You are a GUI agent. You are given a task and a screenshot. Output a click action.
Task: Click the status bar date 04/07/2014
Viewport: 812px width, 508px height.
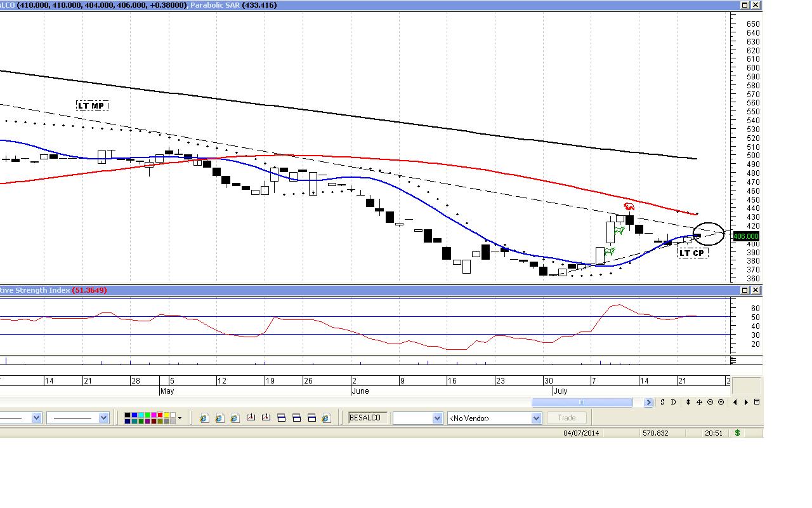pos(581,433)
